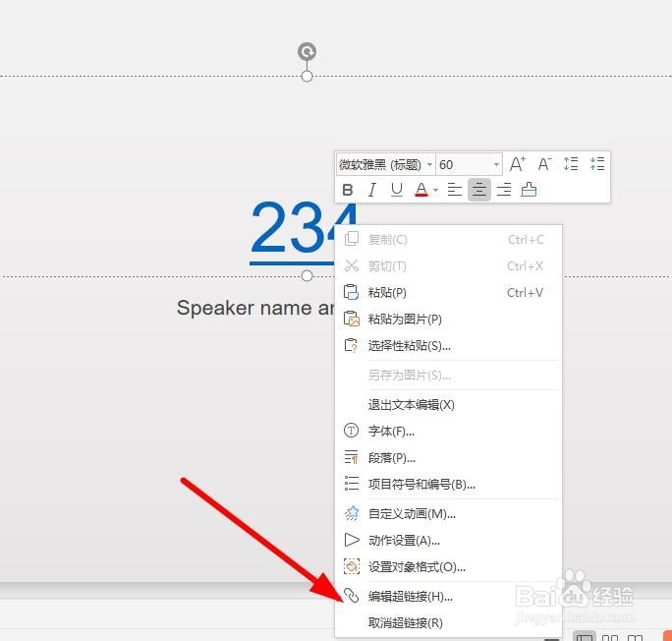Click the paste clipboard icon in menu
Viewport: 672px width, 641px height.
351,292
